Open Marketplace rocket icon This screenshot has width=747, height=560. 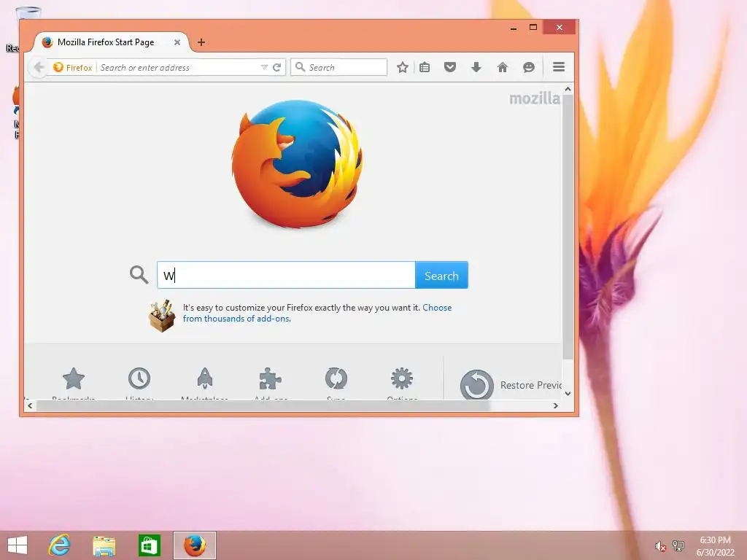pyautogui.click(x=205, y=378)
